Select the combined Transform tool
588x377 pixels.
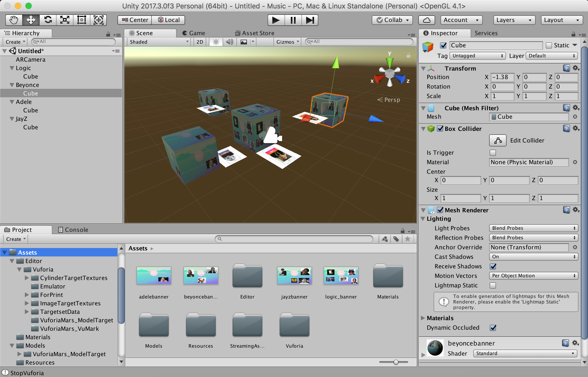click(x=98, y=20)
